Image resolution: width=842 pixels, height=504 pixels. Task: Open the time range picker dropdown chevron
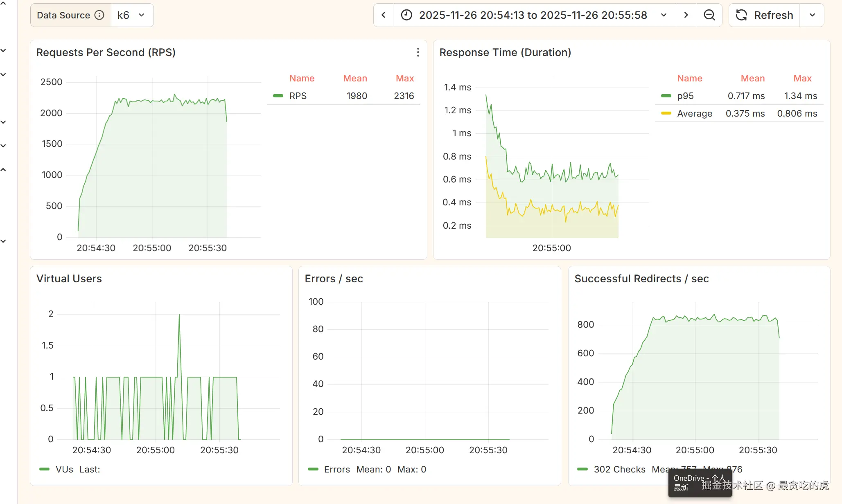(664, 15)
